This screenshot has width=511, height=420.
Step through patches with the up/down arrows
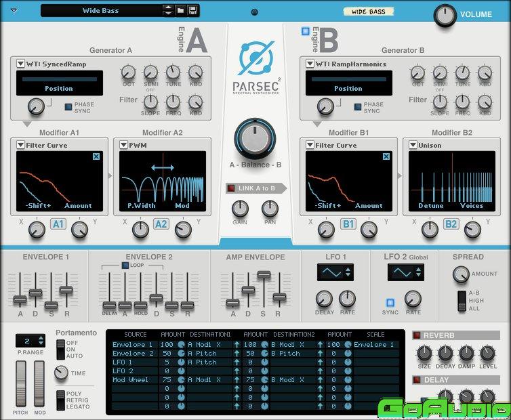tap(168, 10)
